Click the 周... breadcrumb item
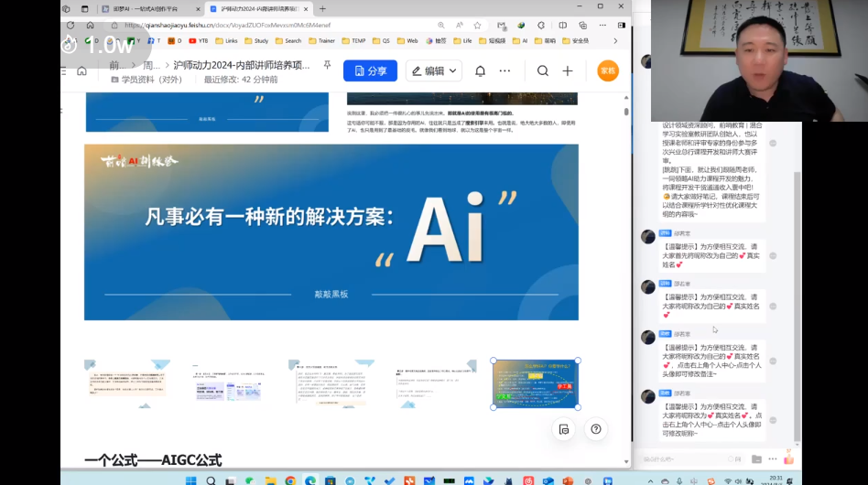The width and height of the screenshot is (868, 485). tap(151, 65)
